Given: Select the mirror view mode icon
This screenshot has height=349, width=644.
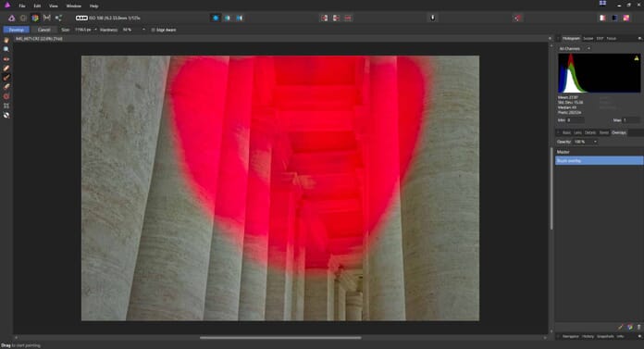Looking at the screenshot, I should tap(239, 19).
